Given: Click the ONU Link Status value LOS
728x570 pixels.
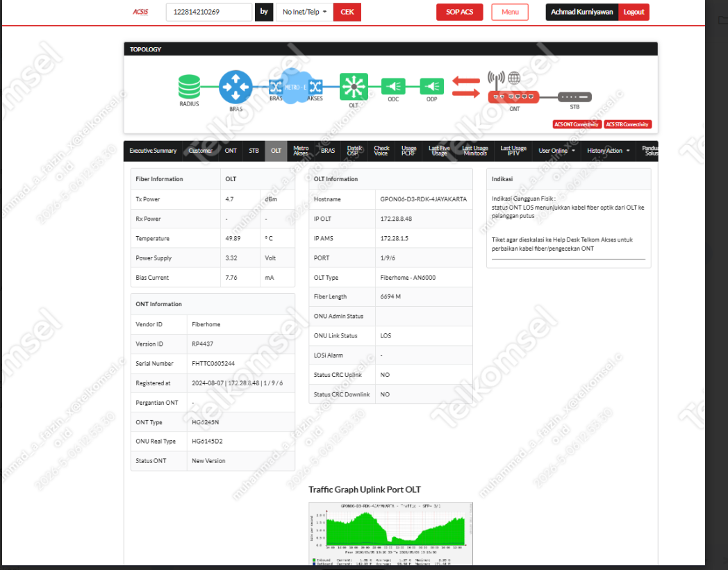Looking at the screenshot, I should [386, 335].
